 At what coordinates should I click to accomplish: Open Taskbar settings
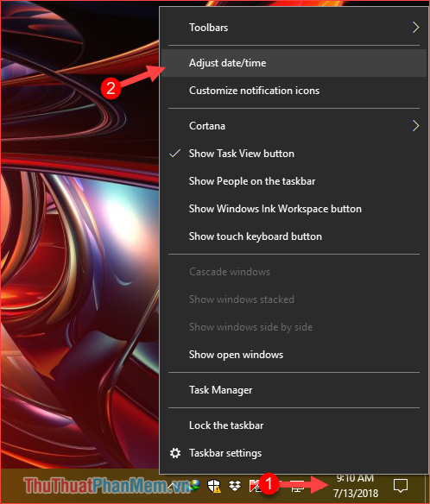point(294,453)
